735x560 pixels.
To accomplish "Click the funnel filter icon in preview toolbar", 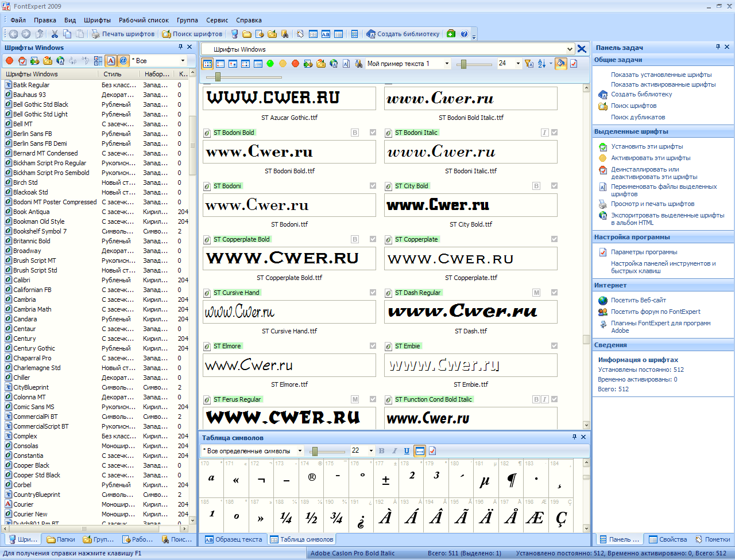I will coord(529,64).
